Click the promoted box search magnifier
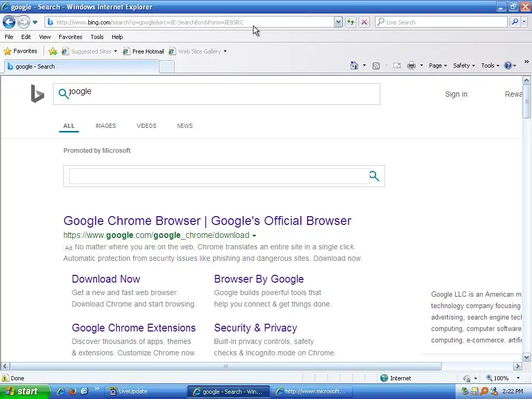 click(x=374, y=176)
